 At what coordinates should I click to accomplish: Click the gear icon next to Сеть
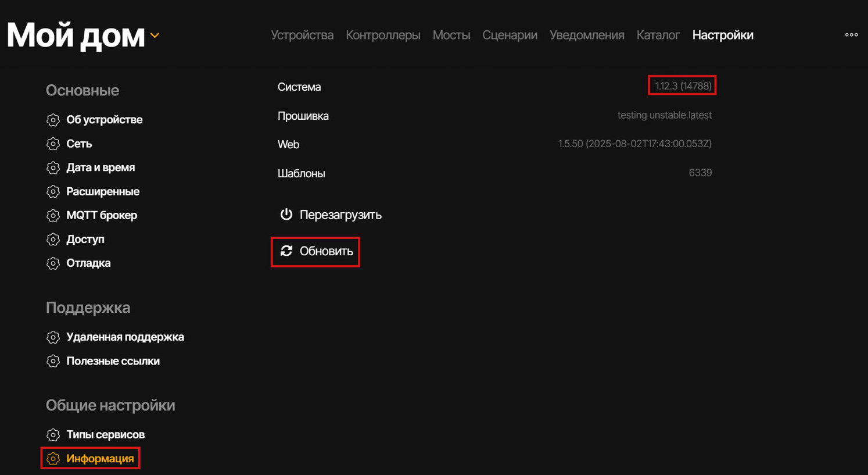53,144
